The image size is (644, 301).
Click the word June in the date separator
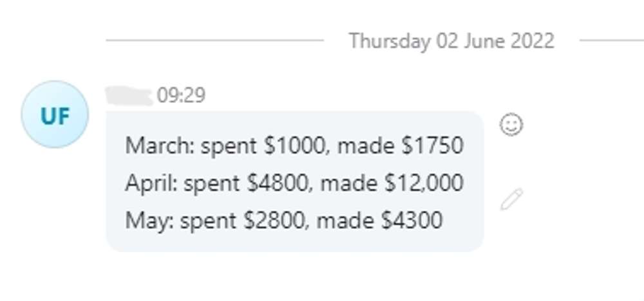click(x=487, y=41)
